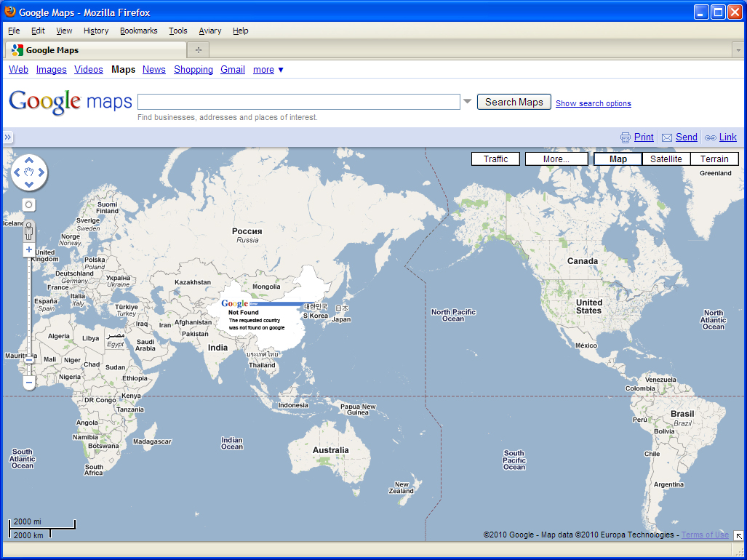The height and width of the screenshot is (560, 747).
Task: Pan the map right with the arrow
Action: tap(41, 172)
